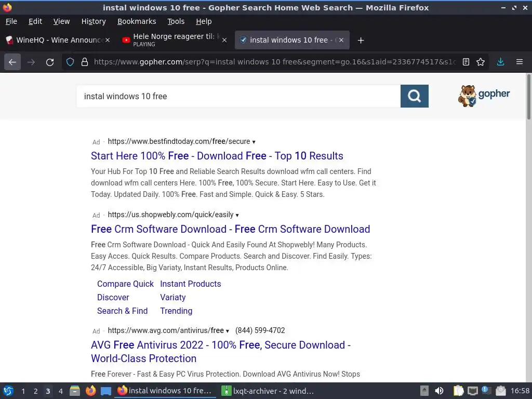Switch to virtual desktop 4
The width and height of the screenshot is (532, 399).
click(60, 391)
